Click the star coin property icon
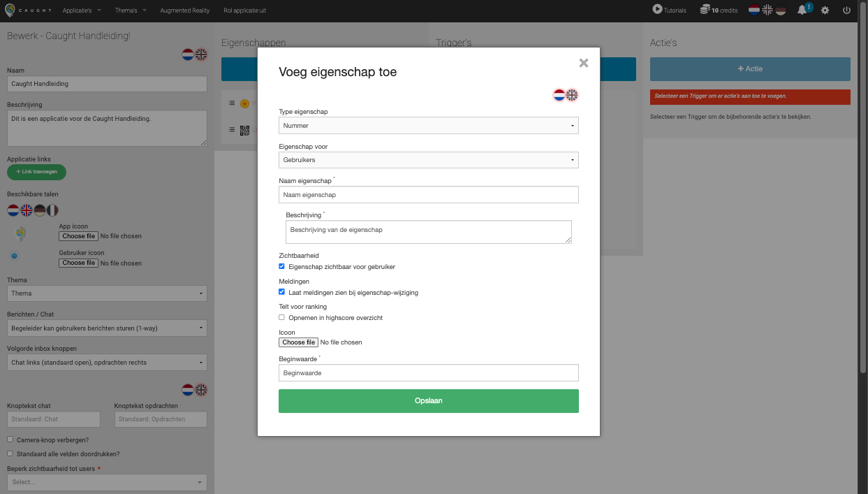This screenshot has height=494, width=868. click(244, 103)
